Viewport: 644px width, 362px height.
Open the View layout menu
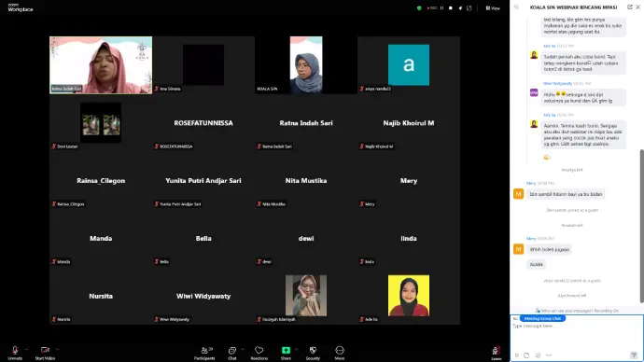[x=493, y=8]
